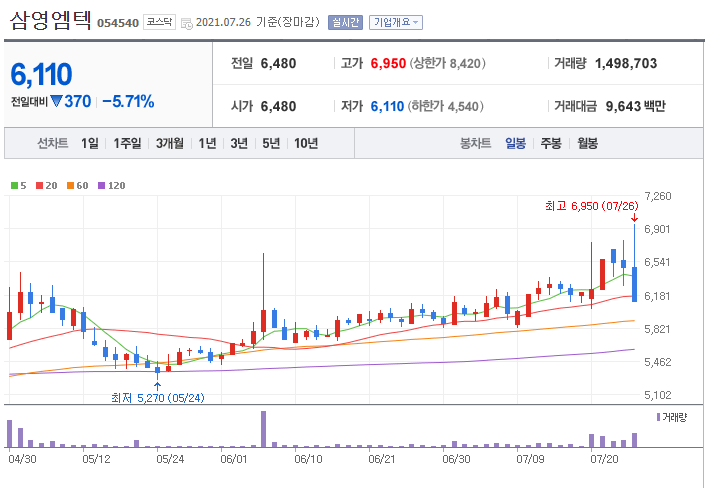The height and width of the screenshot is (488, 705).
Task: Switch to the 월봉 candle chart
Action: 587,143
